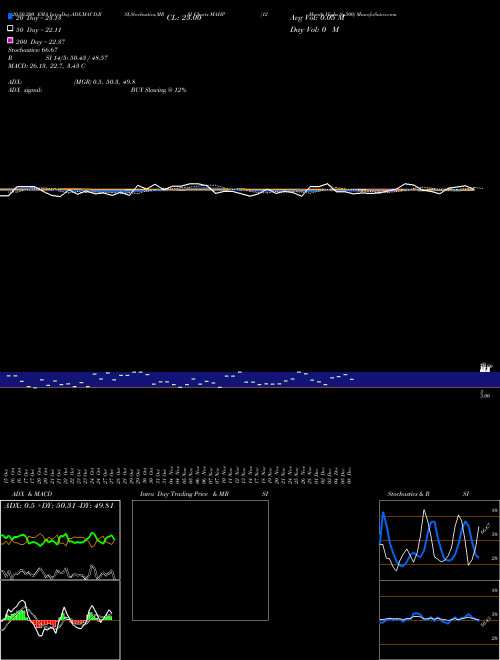The height and width of the screenshot is (660, 500).
Task: Click the white 50 Day legend square
Action: click(10, 28)
